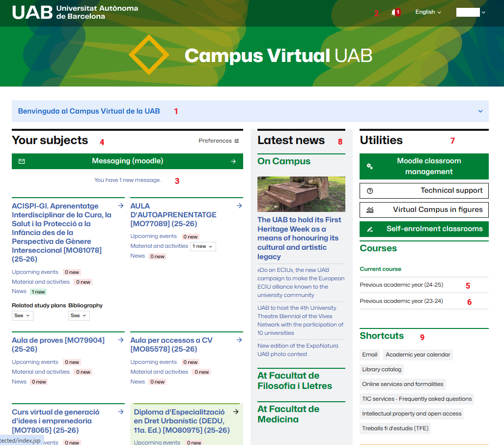The width and height of the screenshot is (504, 445).
Task: Open Diploma d'Especialització en Dret Urbanístic link
Action: 182,421
